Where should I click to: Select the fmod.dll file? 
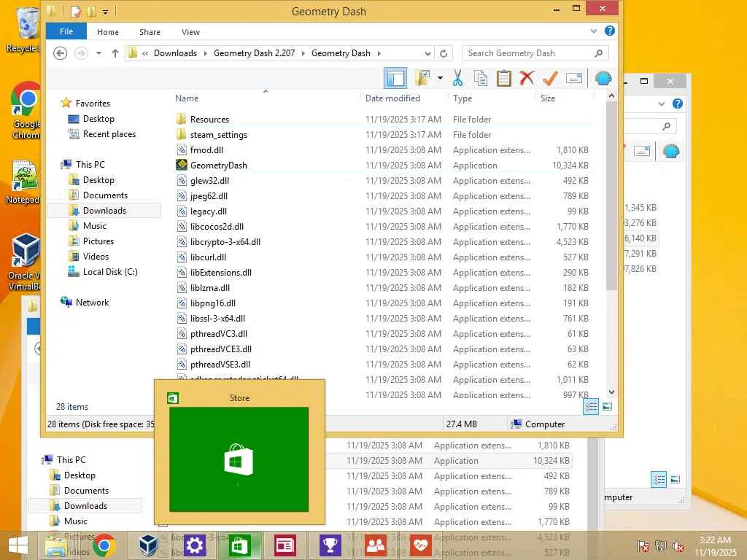[206, 150]
